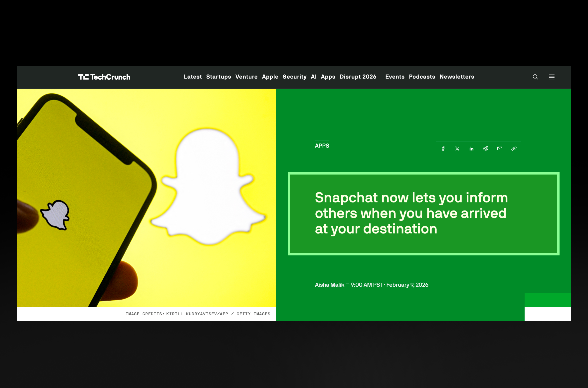Click the Snapchat article headline
This screenshot has height=388, width=588.
pyautogui.click(x=411, y=213)
